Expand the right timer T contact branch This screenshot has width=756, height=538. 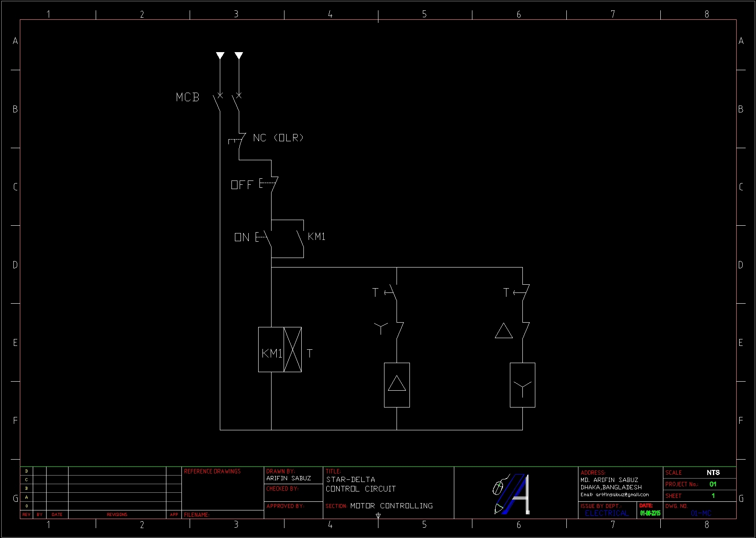(522, 292)
